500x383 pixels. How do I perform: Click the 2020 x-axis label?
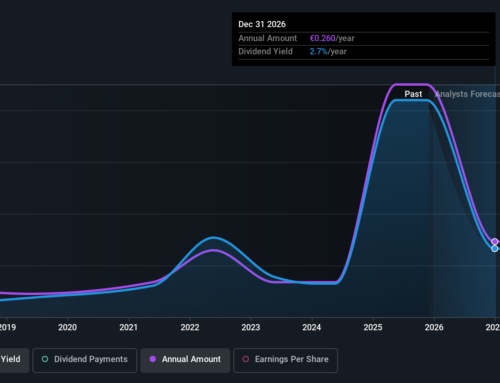(68, 327)
